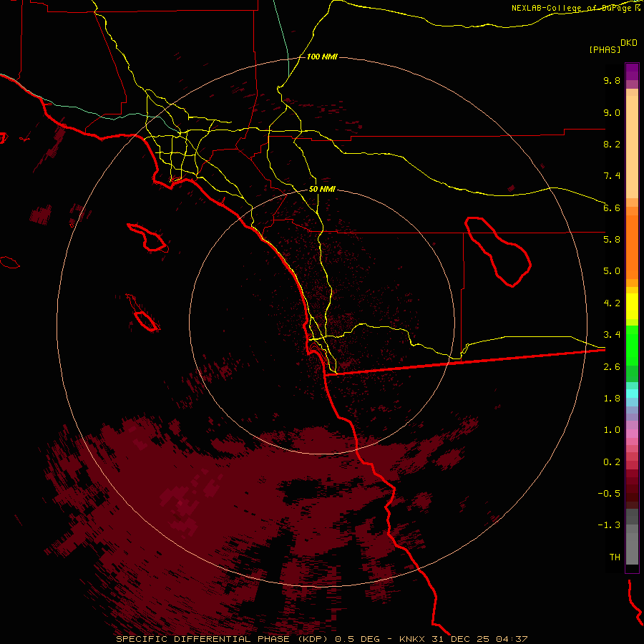Click the TH threshold label

click(615, 557)
